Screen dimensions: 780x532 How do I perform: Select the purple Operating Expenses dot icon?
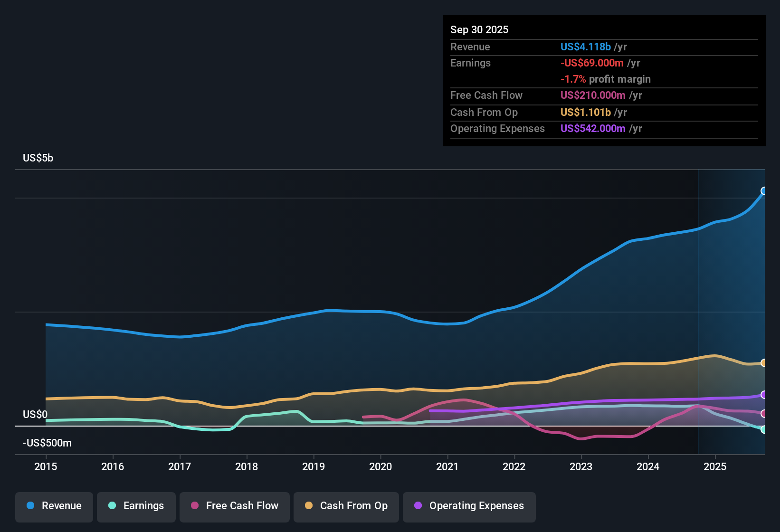click(x=417, y=506)
